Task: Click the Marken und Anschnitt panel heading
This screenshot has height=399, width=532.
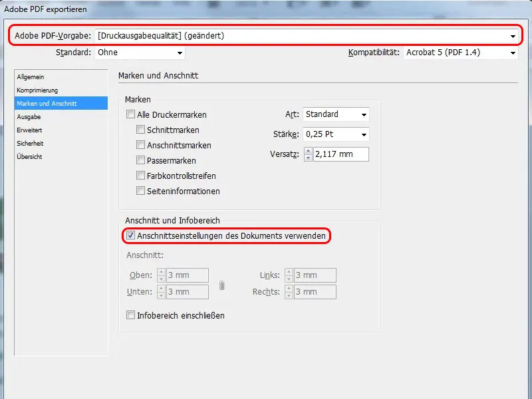Action: [x=158, y=75]
